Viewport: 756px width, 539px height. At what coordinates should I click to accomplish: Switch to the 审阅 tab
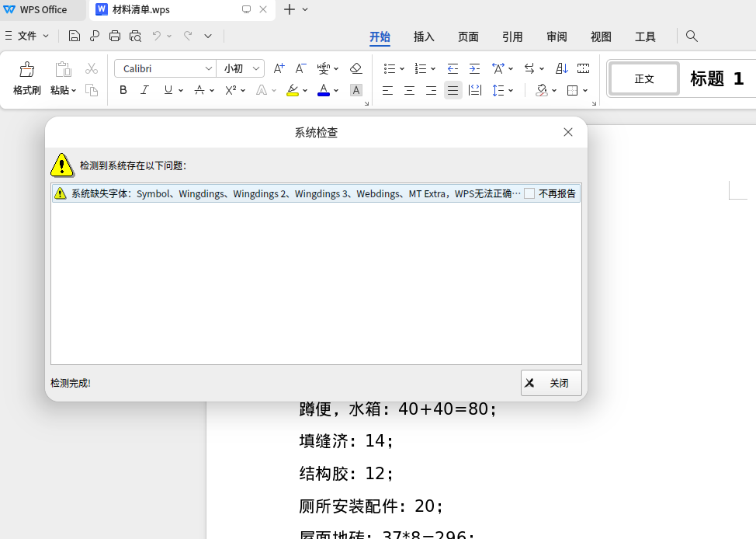pos(557,37)
